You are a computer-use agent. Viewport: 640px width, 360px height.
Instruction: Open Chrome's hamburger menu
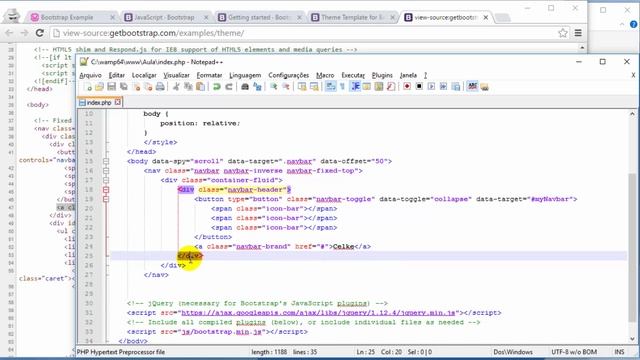click(578, 33)
